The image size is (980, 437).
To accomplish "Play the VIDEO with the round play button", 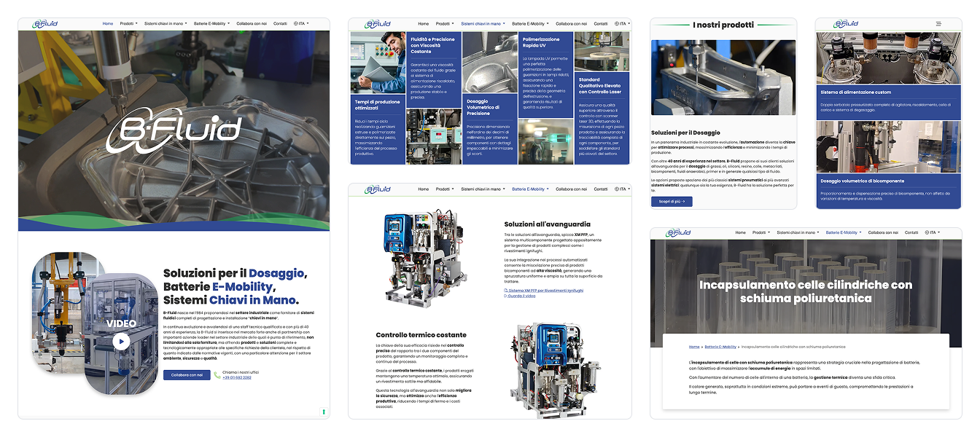I will pos(121,341).
